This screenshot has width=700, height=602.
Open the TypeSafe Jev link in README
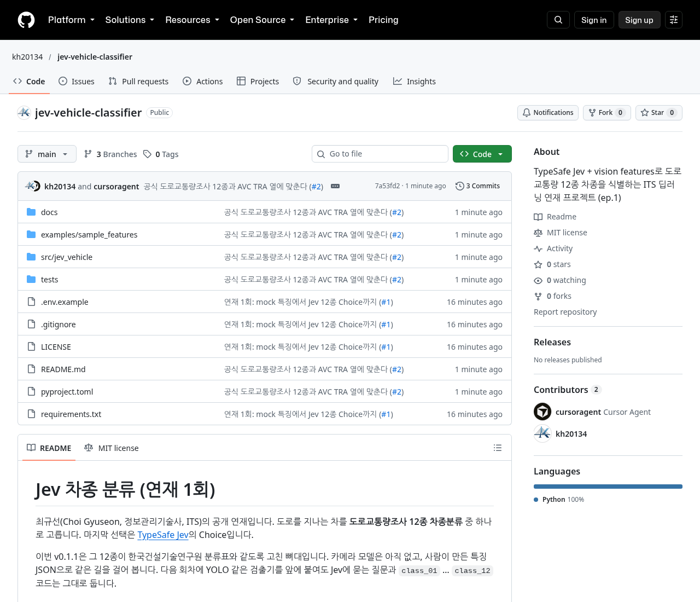(x=163, y=535)
